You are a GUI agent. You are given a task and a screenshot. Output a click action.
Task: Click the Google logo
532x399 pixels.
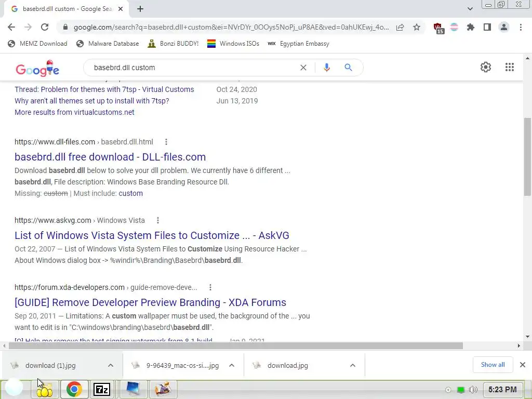point(37,69)
